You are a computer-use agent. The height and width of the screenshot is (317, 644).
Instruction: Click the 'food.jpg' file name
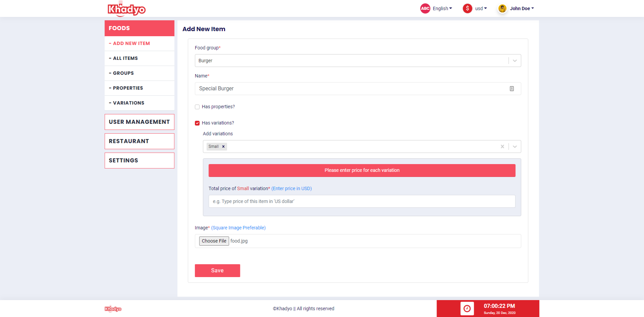click(239, 241)
